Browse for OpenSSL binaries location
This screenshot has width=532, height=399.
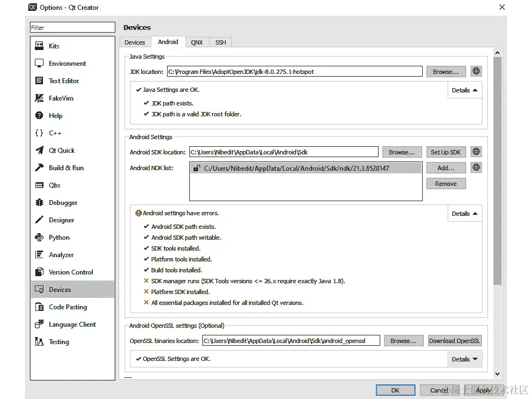(x=404, y=341)
